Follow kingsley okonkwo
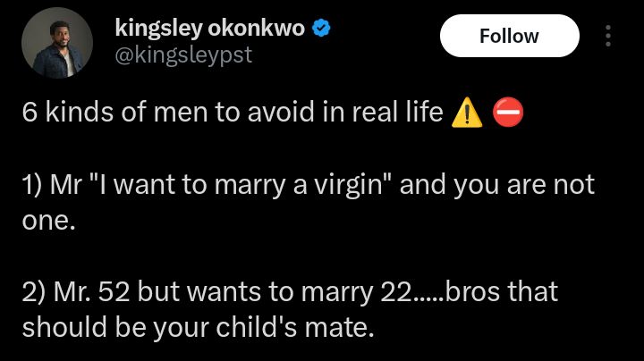644x361 pixels. pos(509,36)
